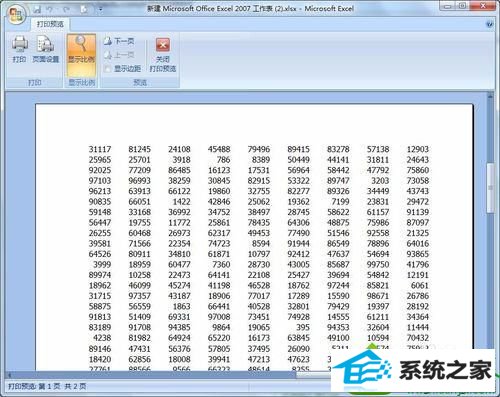The image size is (500, 397).
Task: Click the value 57138 in the preview
Action: [378, 149]
